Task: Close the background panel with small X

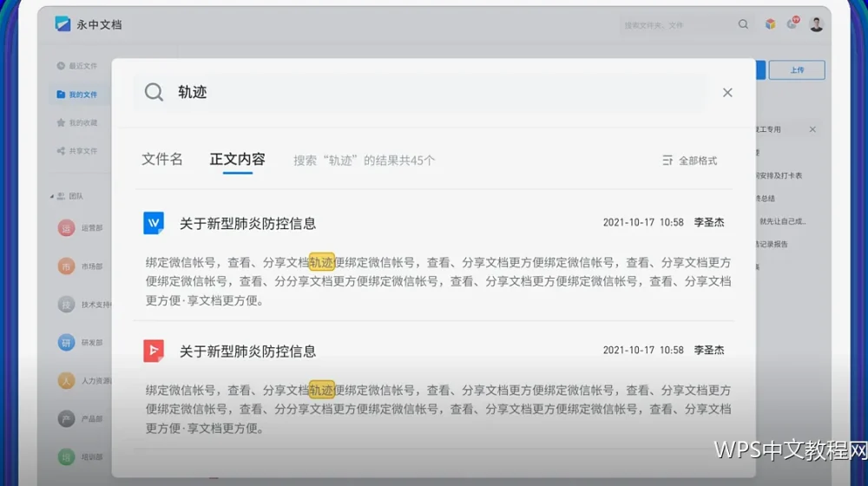Action: coord(812,129)
